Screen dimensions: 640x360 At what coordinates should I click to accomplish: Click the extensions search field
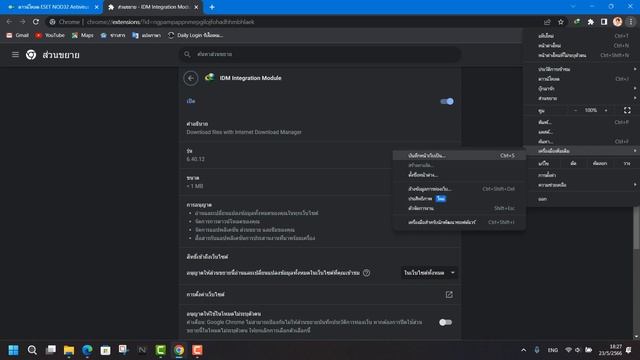point(320,54)
